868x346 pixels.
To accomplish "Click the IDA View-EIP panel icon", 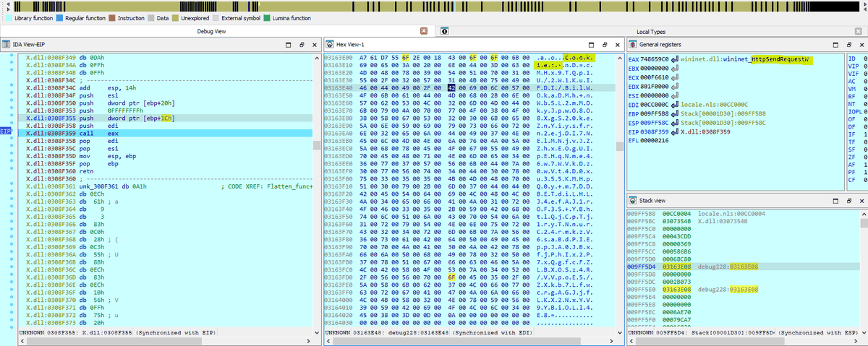I will coord(6,45).
